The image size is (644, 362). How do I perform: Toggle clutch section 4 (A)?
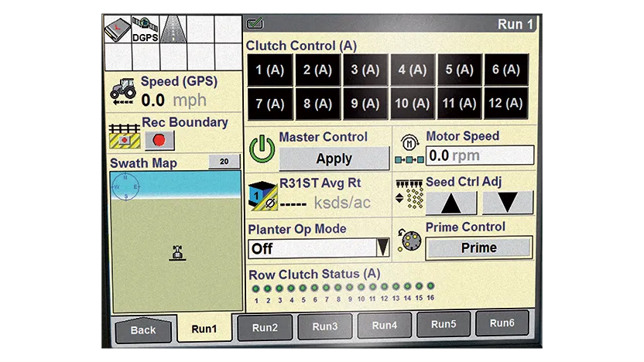coord(413,70)
